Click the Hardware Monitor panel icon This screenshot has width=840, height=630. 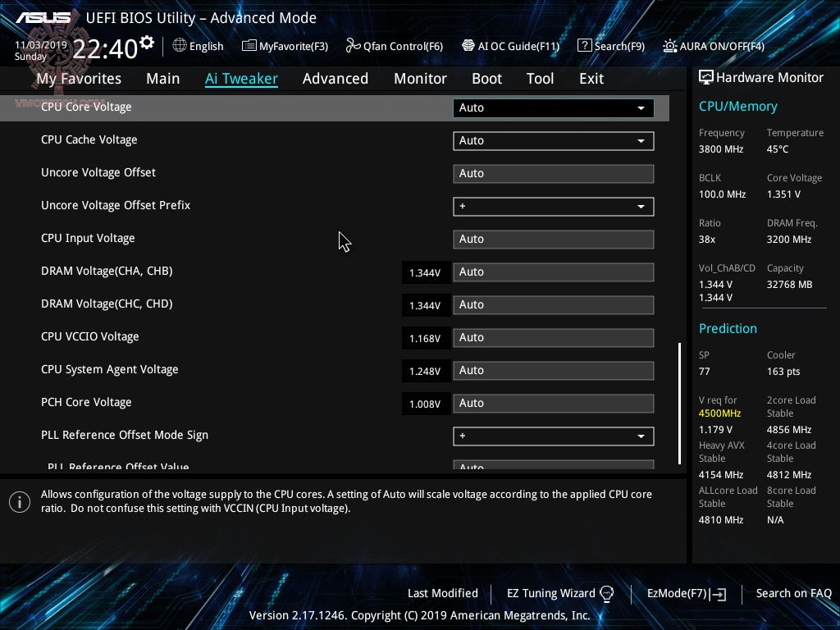(x=706, y=77)
